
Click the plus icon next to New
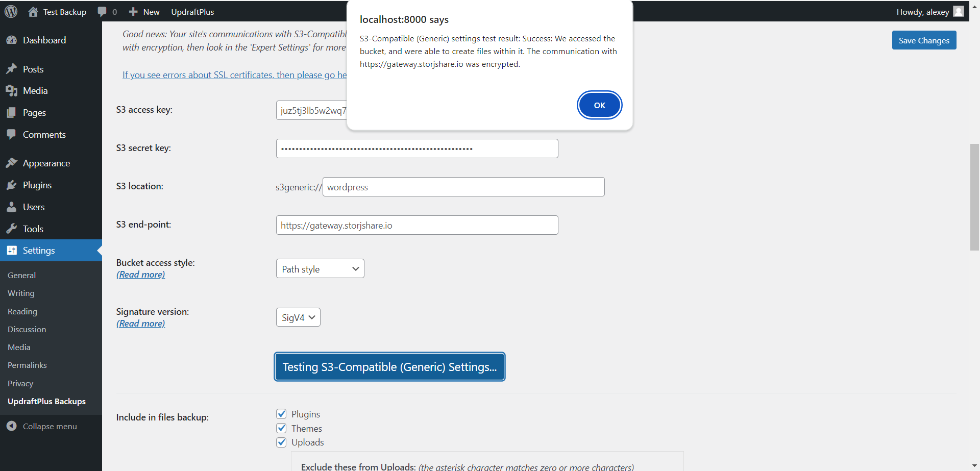[x=133, y=12]
